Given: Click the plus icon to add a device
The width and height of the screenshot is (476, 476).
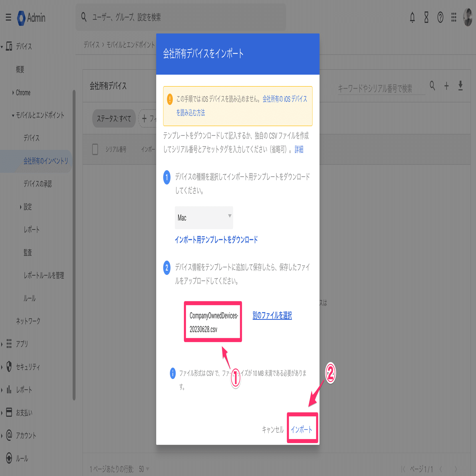Looking at the screenshot, I should (447, 86).
